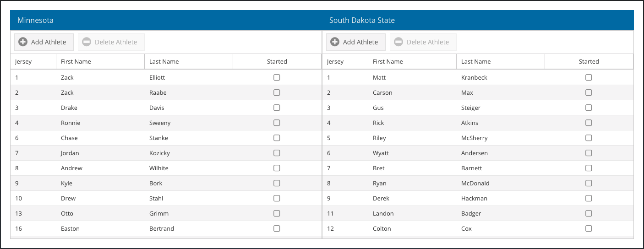Image resolution: width=644 pixels, height=249 pixels.
Task: Mark Jordan Kozicky as started
Action: point(277,153)
